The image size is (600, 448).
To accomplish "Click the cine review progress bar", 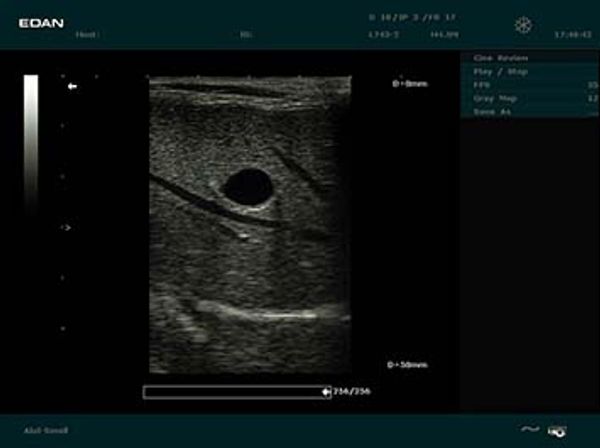I will (x=232, y=392).
